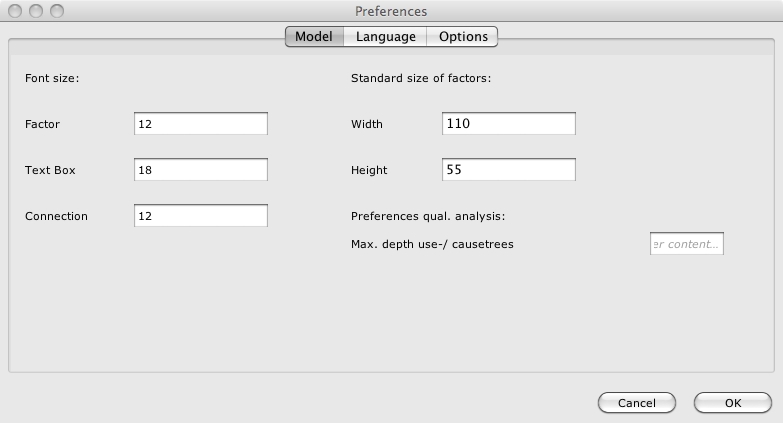Screen dimensions: 783x423
Task: Click the Width input field
Action: pyautogui.click(x=508, y=124)
